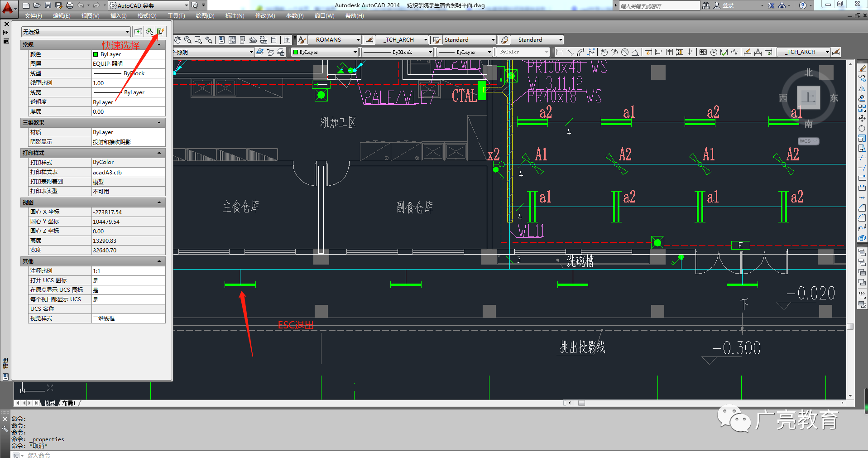
Task: Open the 无选择 selection dropdown
Action: pos(76,32)
